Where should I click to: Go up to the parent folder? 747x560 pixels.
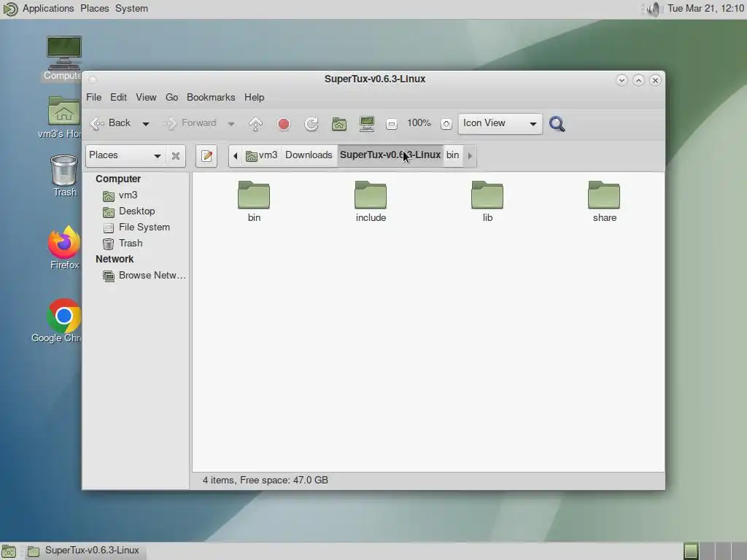click(x=255, y=124)
